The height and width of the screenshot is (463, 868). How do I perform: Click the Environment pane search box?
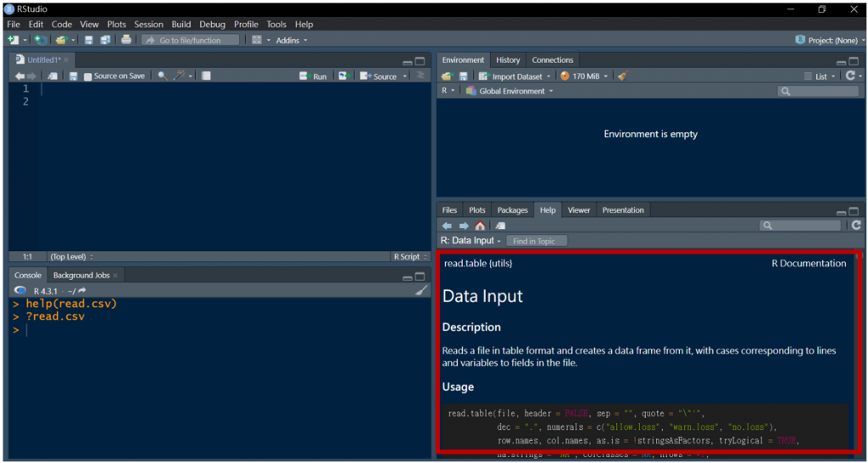click(818, 92)
